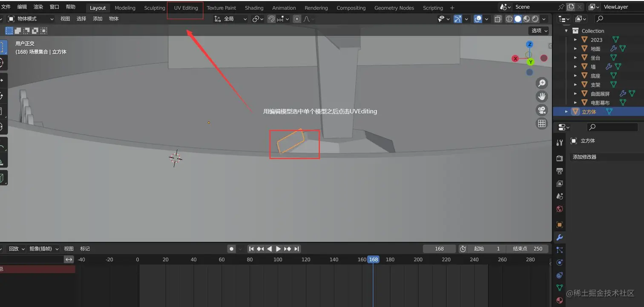This screenshot has height=307, width=644.
Task: Open the Render properties tab icon
Action: pyautogui.click(x=560, y=158)
